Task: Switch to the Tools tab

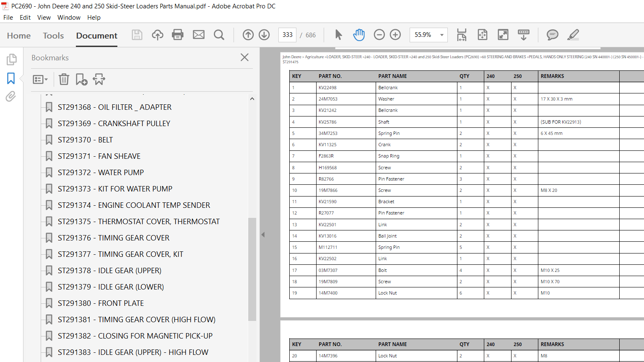Action: (53, 36)
